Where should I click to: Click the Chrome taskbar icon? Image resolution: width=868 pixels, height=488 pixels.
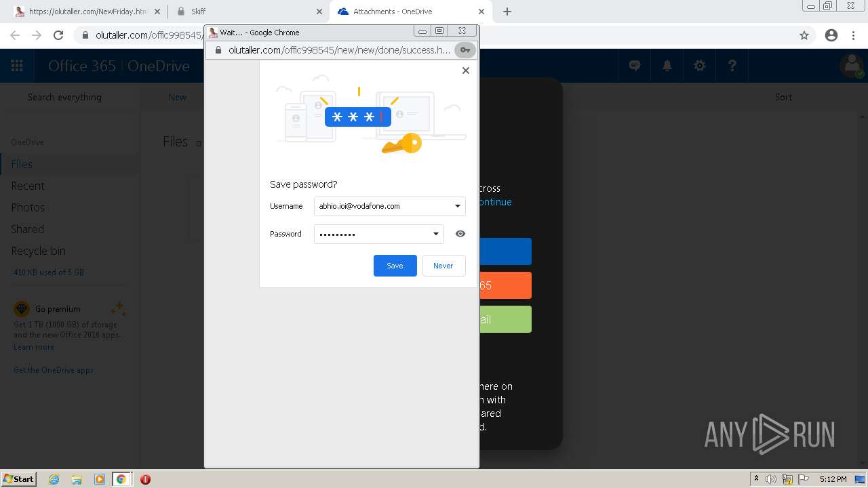point(121,479)
